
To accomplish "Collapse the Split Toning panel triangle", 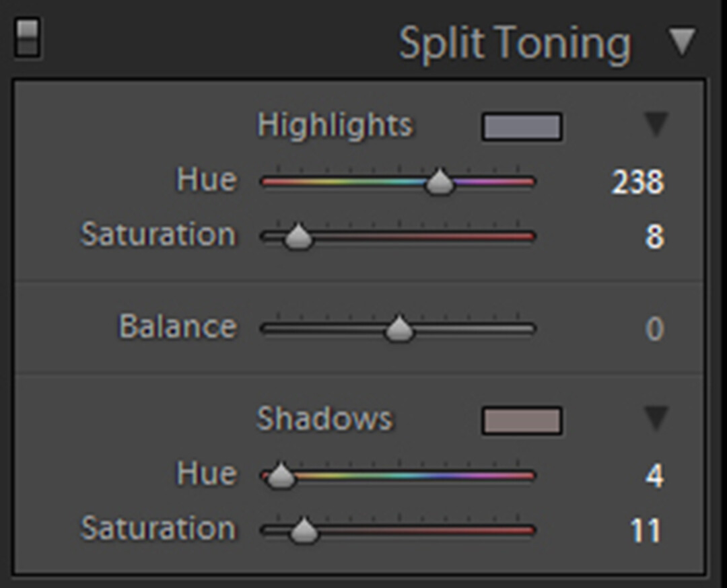I will click(x=682, y=42).
